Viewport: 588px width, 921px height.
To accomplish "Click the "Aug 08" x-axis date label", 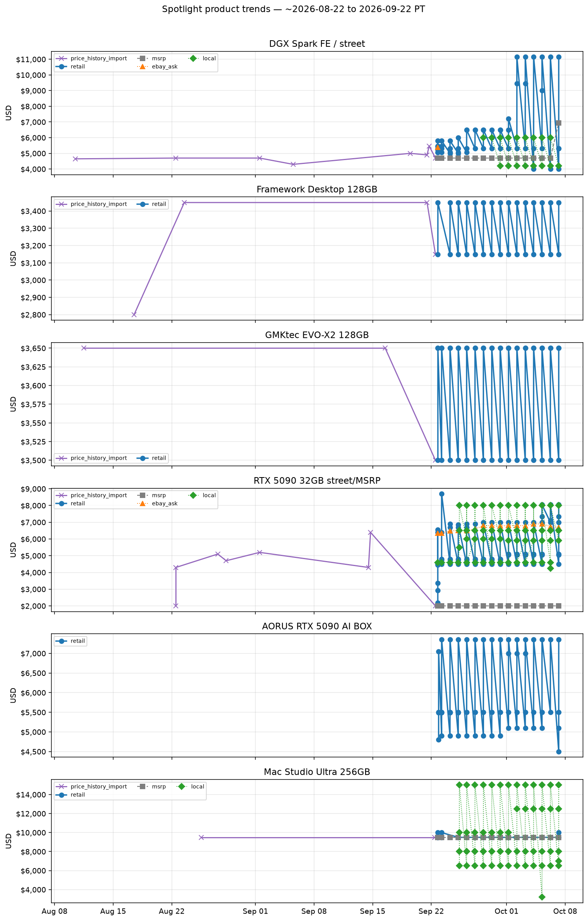I will pyautogui.click(x=54, y=911).
